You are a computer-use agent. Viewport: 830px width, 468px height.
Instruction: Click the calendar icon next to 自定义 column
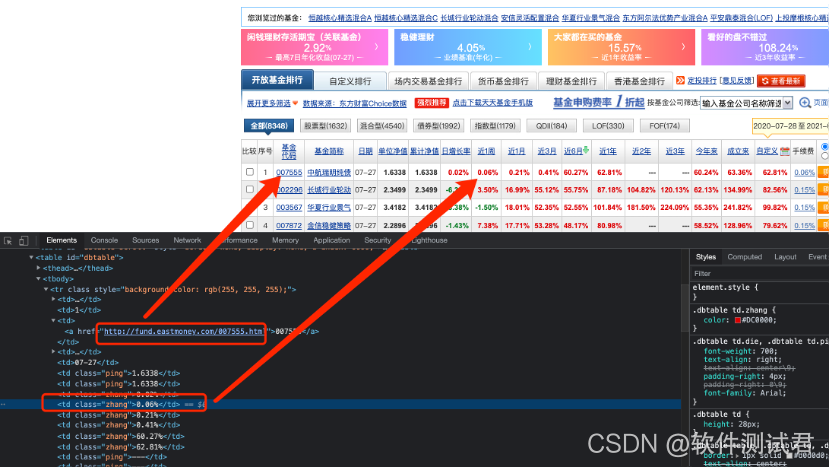784,151
